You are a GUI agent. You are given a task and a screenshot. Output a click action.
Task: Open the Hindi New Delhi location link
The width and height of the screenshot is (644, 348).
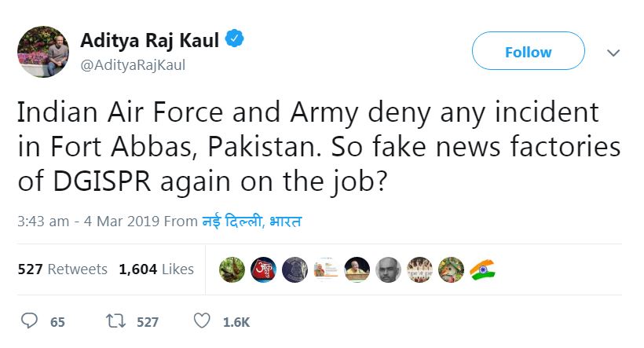[252, 222]
